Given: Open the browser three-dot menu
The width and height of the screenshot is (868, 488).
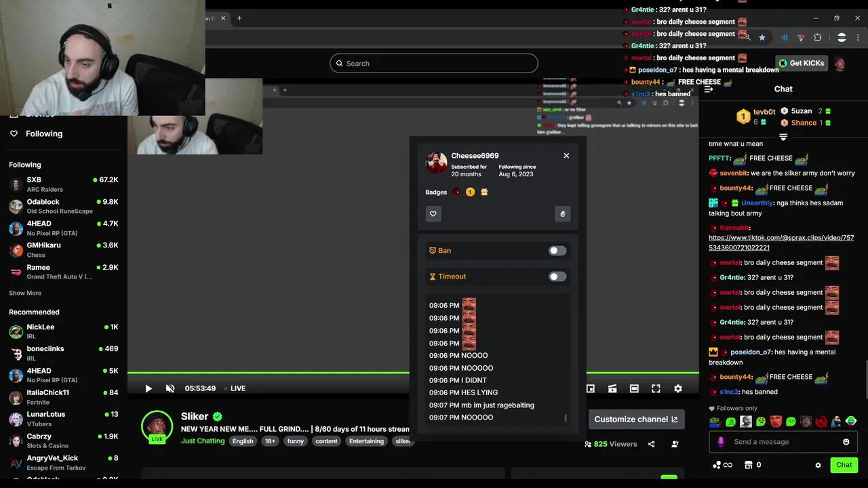Looking at the screenshot, I should [858, 38].
